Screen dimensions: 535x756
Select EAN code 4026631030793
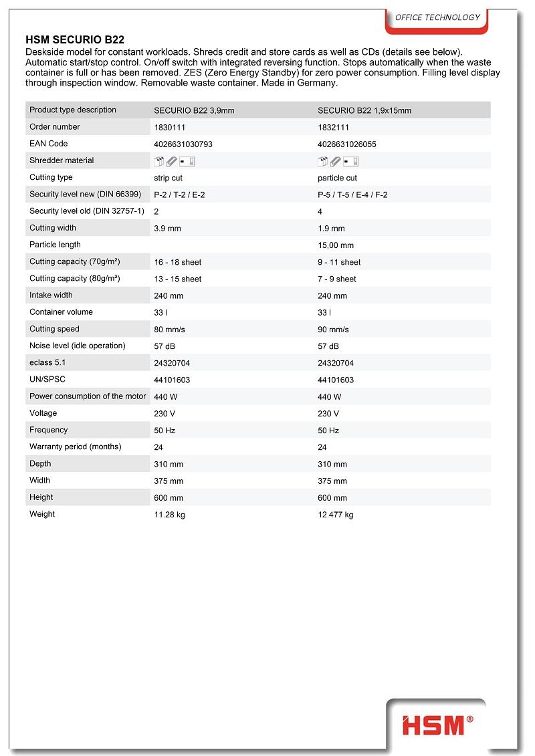183,144
